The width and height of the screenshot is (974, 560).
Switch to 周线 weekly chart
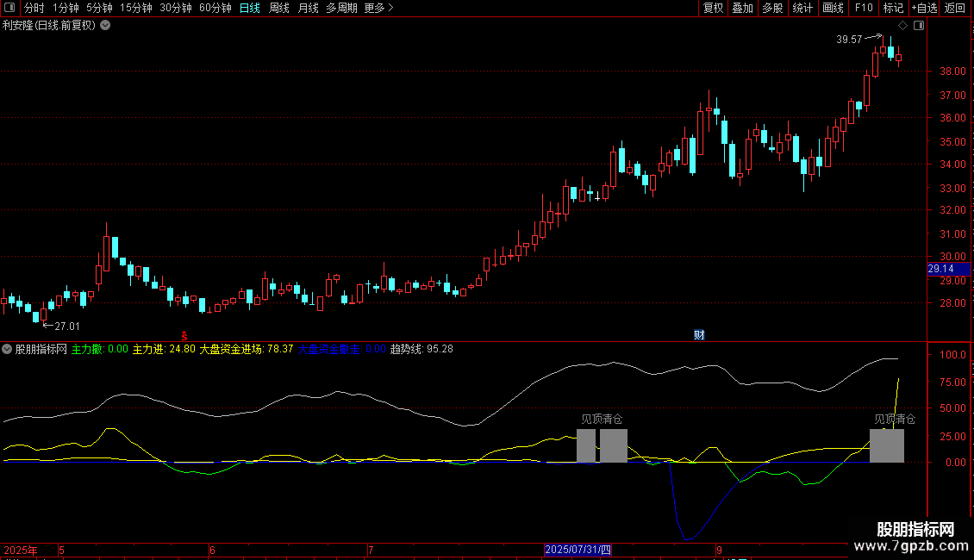279,8
